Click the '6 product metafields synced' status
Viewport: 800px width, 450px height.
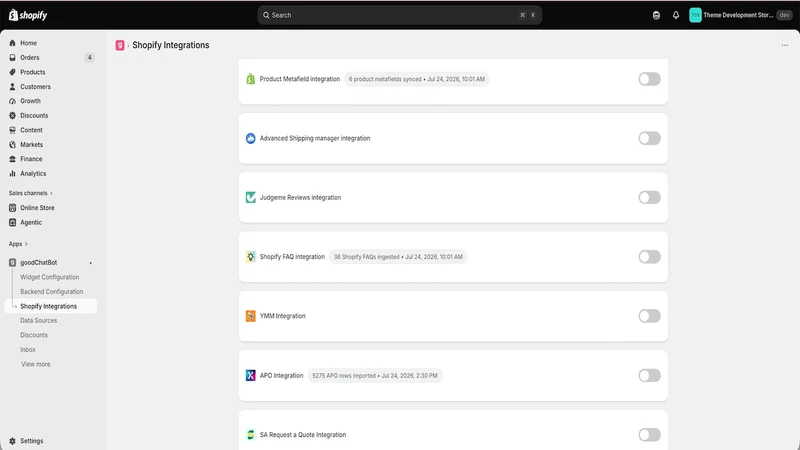coord(417,79)
